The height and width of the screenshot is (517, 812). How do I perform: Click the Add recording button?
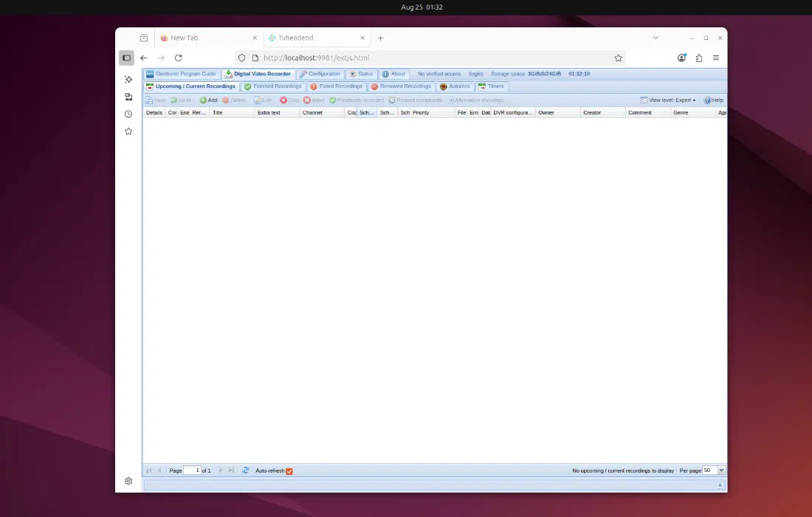tap(208, 100)
